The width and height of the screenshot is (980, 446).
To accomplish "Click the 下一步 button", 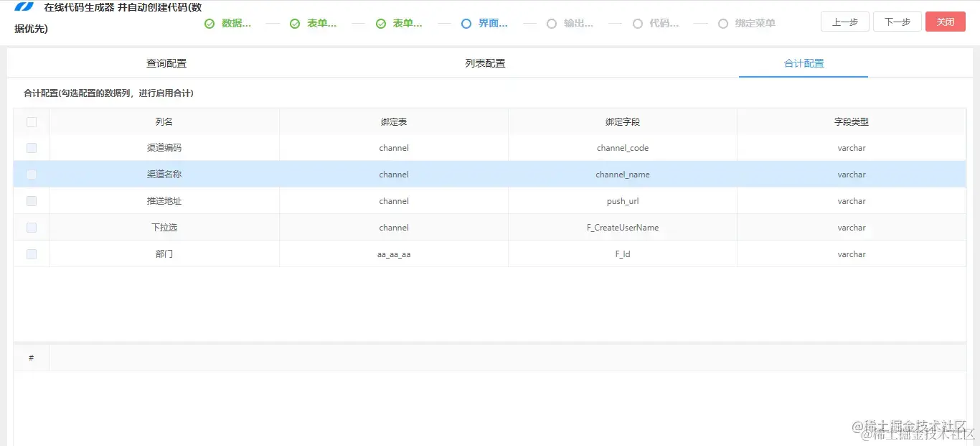I will click(x=897, y=22).
